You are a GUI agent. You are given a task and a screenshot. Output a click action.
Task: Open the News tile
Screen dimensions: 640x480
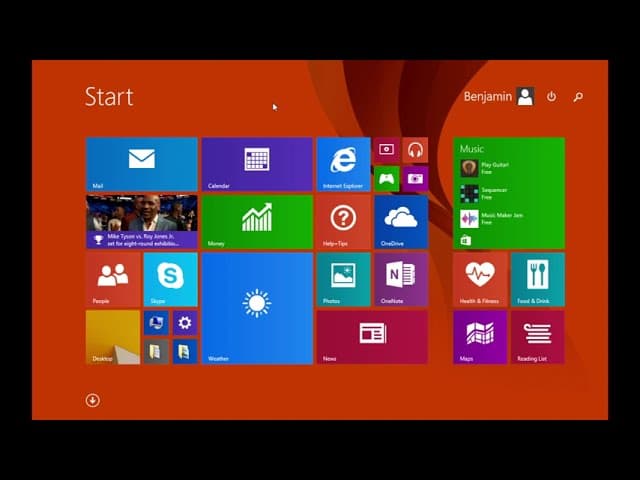point(372,337)
